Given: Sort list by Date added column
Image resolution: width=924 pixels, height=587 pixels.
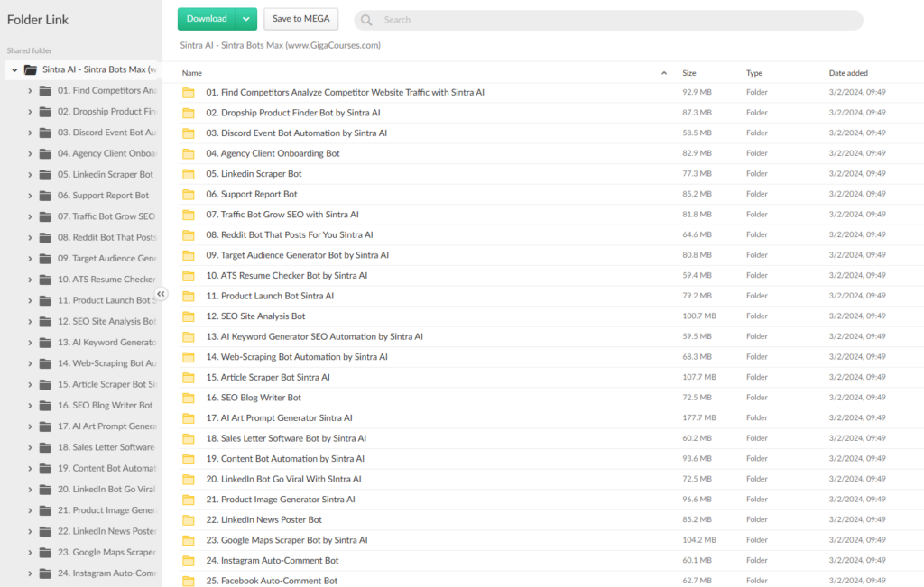Looking at the screenshot, I should [x=848, y=73].
